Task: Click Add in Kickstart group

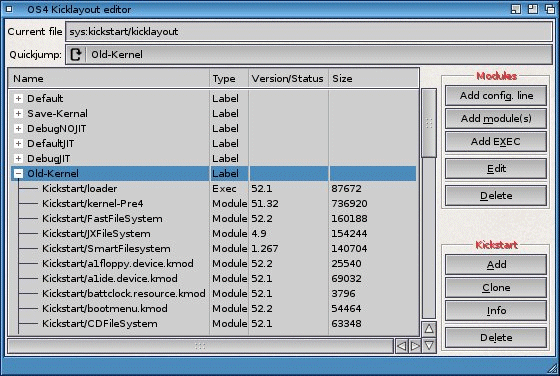Action: coord(496,265)
